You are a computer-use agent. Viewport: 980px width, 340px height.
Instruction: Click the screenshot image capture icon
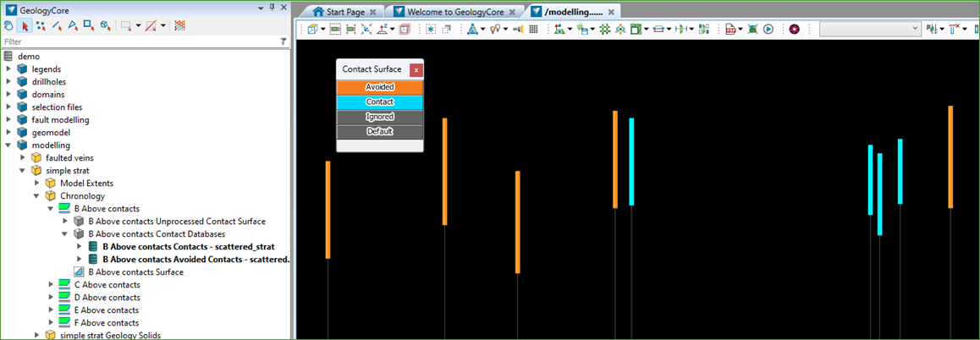[752, 29]
